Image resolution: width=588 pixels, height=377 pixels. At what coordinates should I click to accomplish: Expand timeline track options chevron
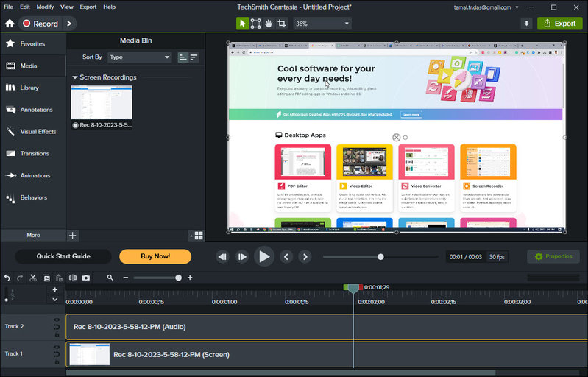point(54,300)
